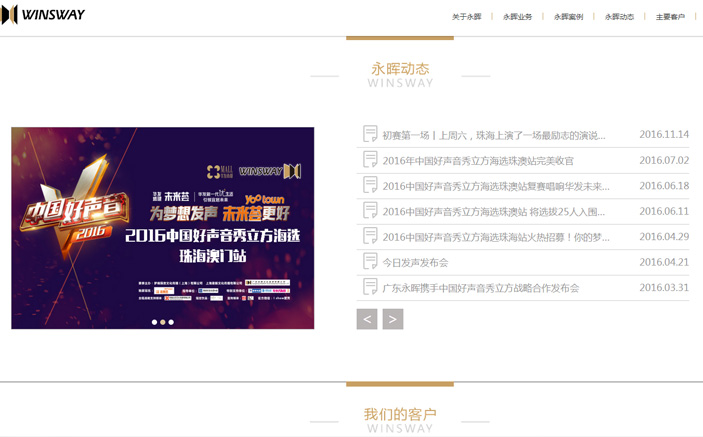Click the date 2016.04.21
The image size is (703, 437).
click(664, 262)
